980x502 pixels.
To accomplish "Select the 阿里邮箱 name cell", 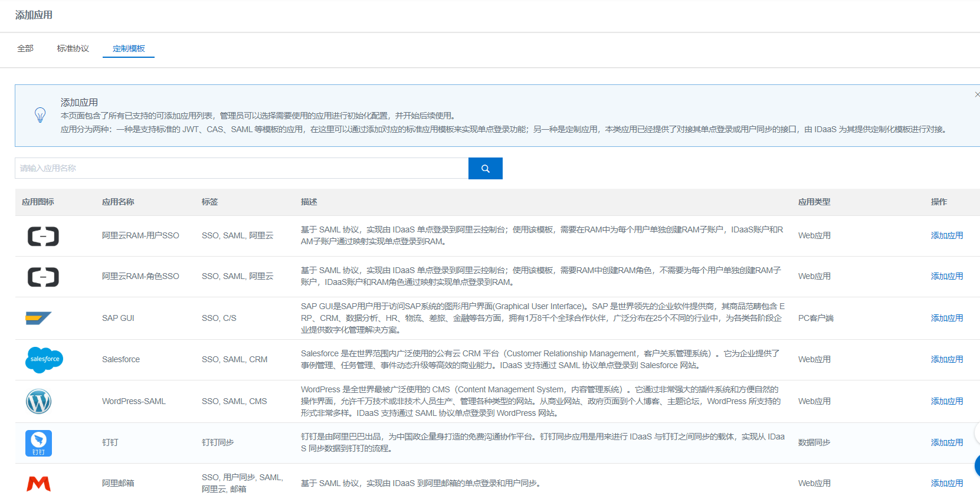I will point(118,483).
